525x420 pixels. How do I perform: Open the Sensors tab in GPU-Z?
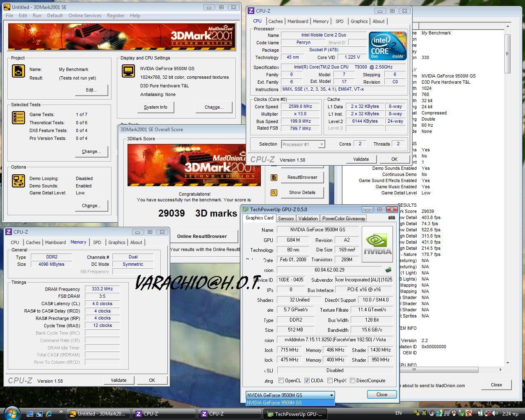click(286, 219)
